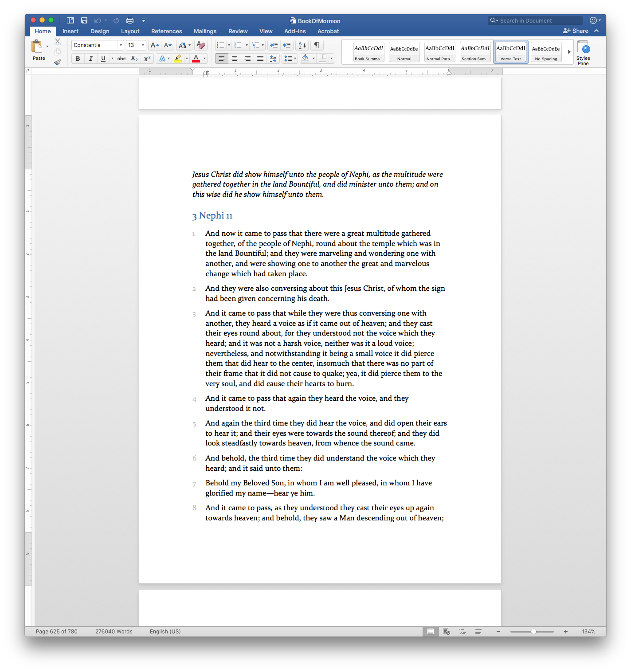Open the Constantia font name dropdown
This screenshot has width=631, height=672.
click(x=121, y=45)
